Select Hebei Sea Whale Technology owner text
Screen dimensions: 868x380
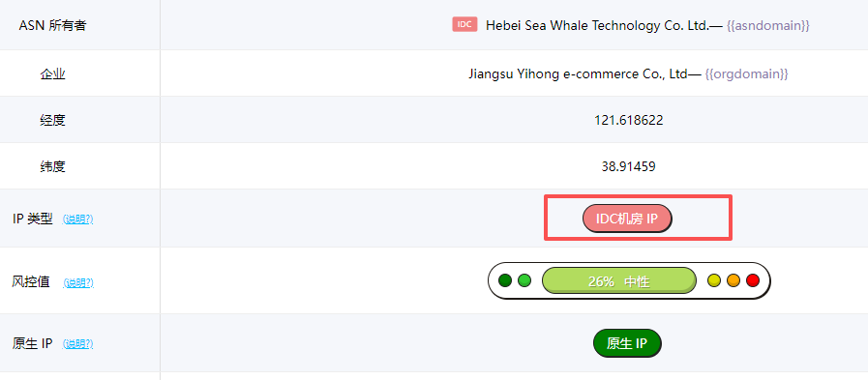[x=597, y=25]
